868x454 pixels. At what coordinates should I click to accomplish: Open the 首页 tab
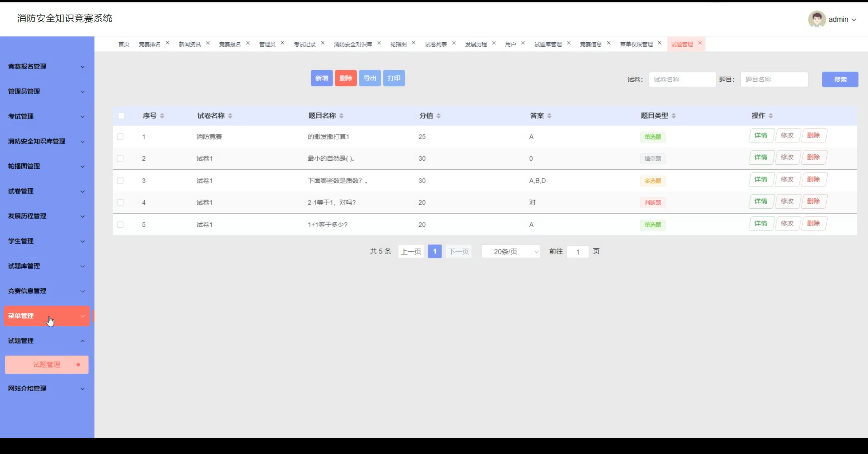(124, 44)
